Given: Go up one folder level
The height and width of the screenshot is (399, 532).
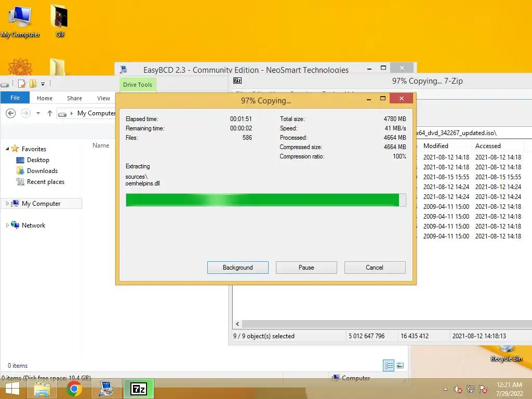Looking at the screenshot, I should [x=49, y=113].
